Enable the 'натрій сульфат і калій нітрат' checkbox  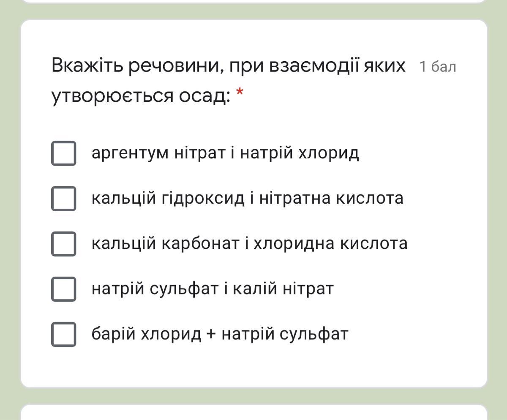(64, 289)
